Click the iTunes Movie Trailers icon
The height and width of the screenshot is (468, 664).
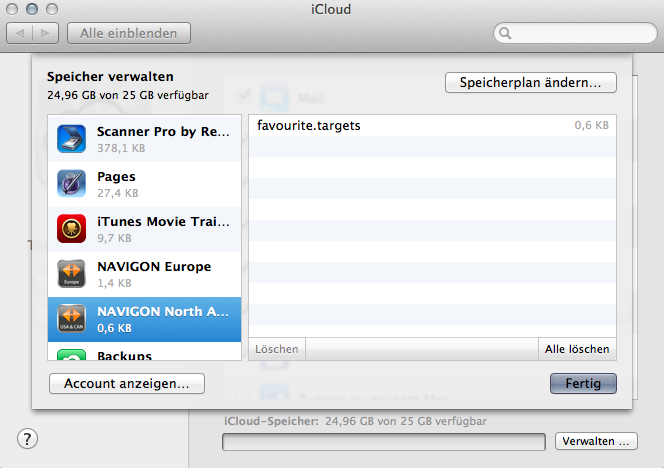click(71, 228)
